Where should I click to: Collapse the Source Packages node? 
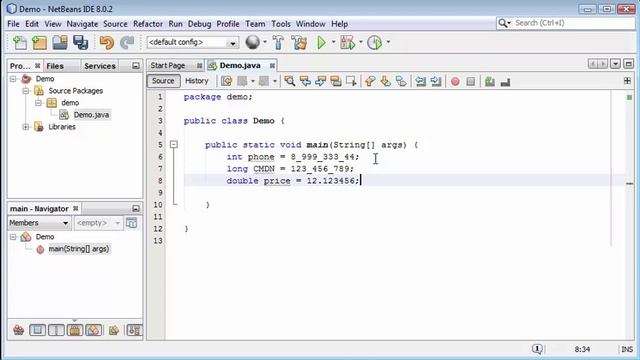point(26,91)
